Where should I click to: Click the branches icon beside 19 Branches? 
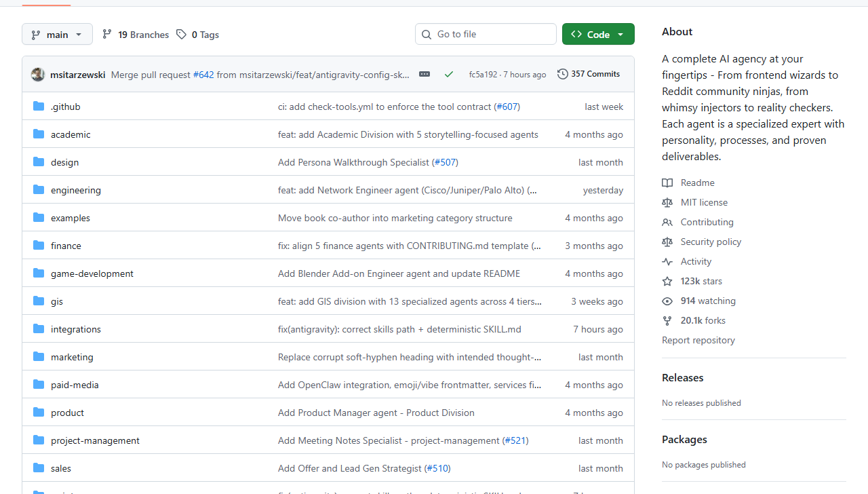click(107, 34)
